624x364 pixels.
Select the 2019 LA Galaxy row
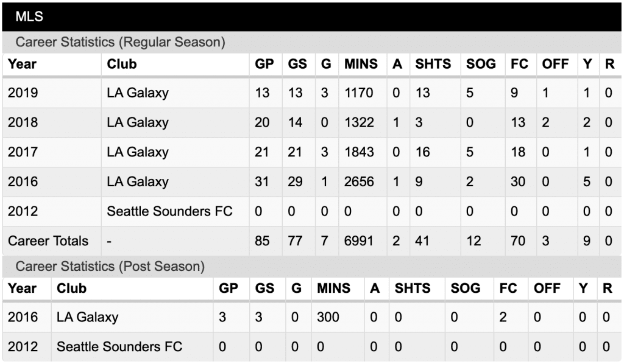[311, 93]
